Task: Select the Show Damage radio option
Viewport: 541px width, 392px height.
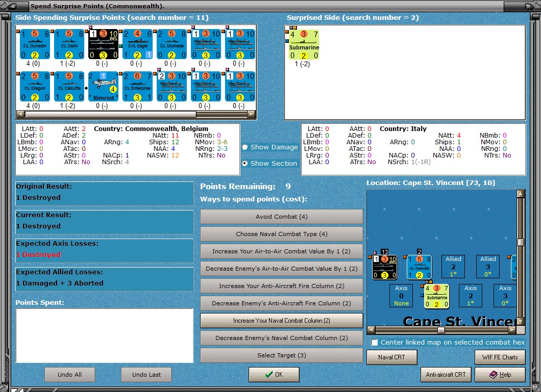Action: [x=270, y=147]
